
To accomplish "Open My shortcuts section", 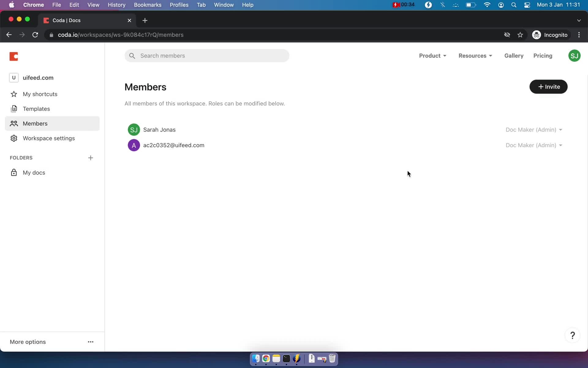I will click(x=40, y=94).
